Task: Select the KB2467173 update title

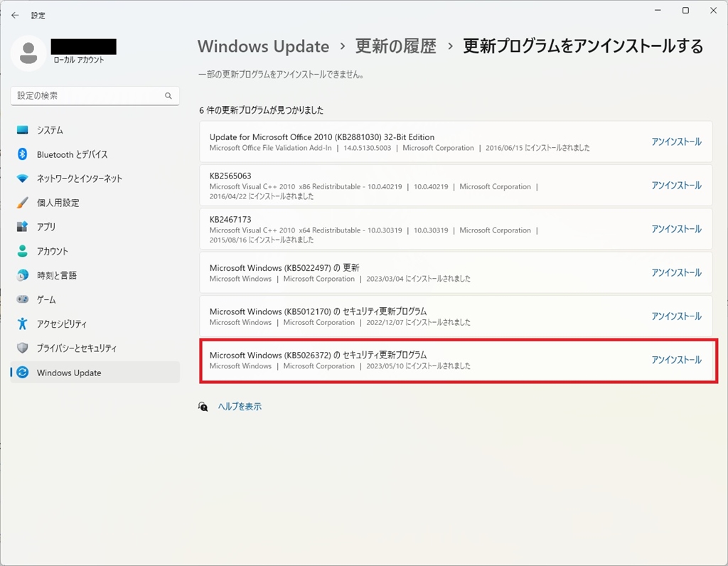Action: click(x=230, y=220)
